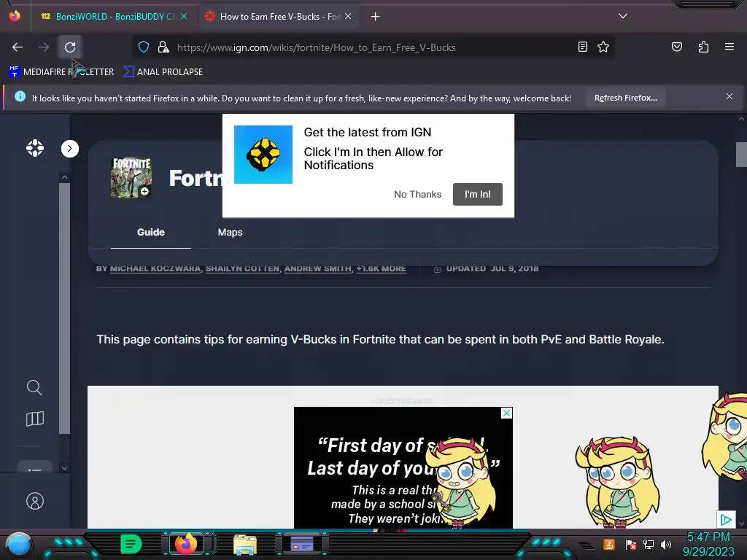
Task: Open the purple window app in taskbar
Action: pos(301,544)
